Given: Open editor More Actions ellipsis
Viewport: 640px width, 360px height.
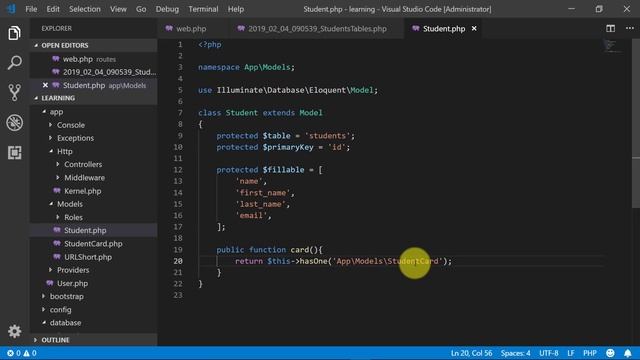Looking at the screenshot, I should [630, 28].
